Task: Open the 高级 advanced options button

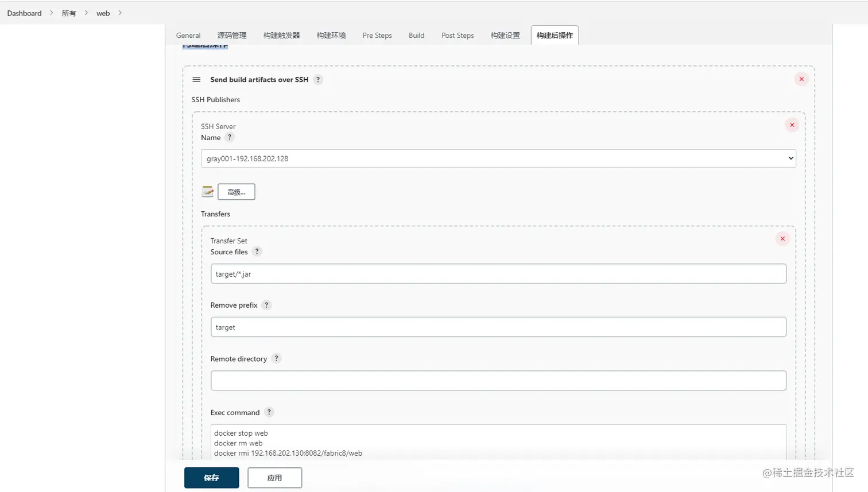Action: 237,192
